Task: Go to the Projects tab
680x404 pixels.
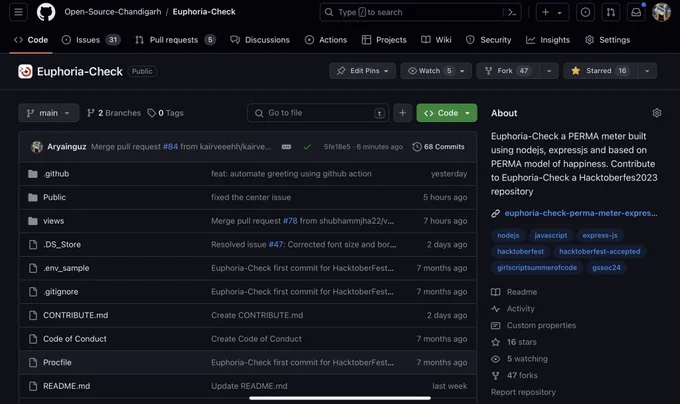Action: (x=384, y=40)
